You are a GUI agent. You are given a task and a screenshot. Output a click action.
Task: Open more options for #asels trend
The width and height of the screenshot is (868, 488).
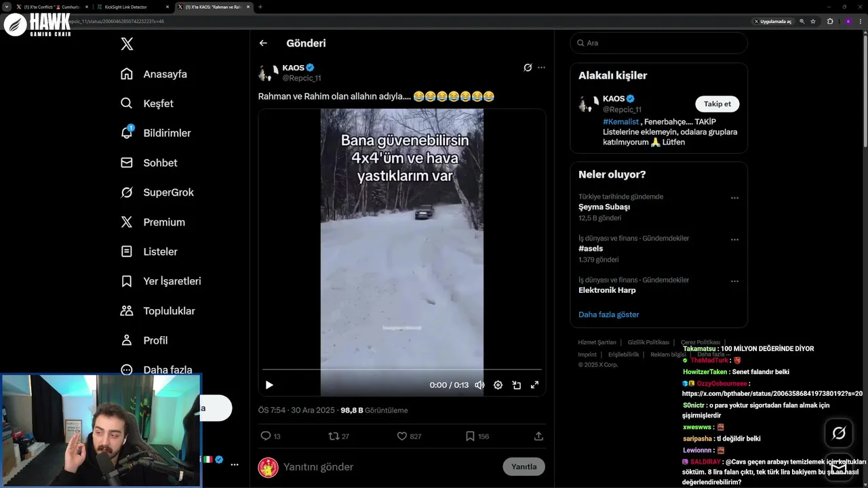734,240
